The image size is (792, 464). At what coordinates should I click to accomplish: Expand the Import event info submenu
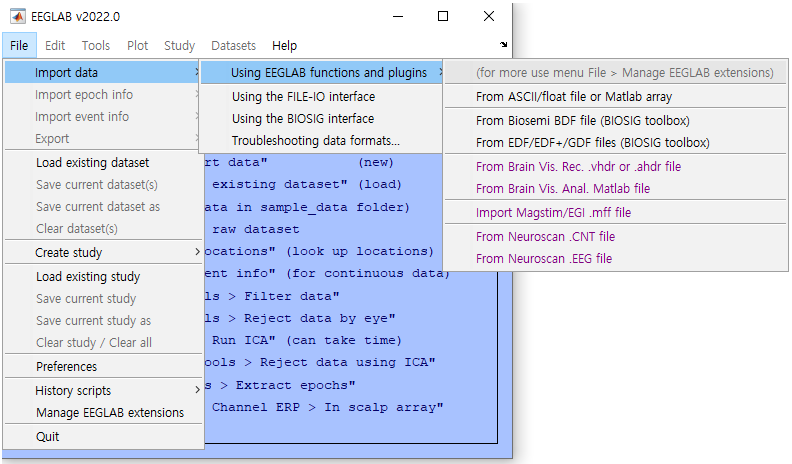click(x=103, y=117)
